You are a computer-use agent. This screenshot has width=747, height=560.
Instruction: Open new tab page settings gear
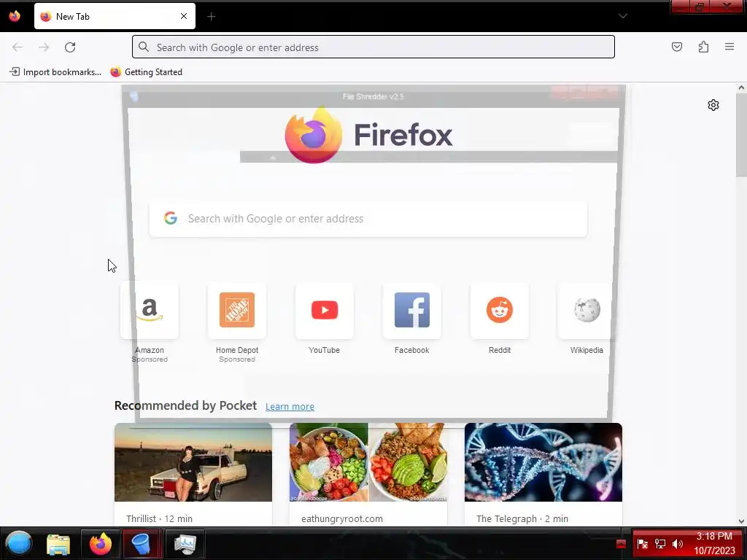[x=713, y=105]
